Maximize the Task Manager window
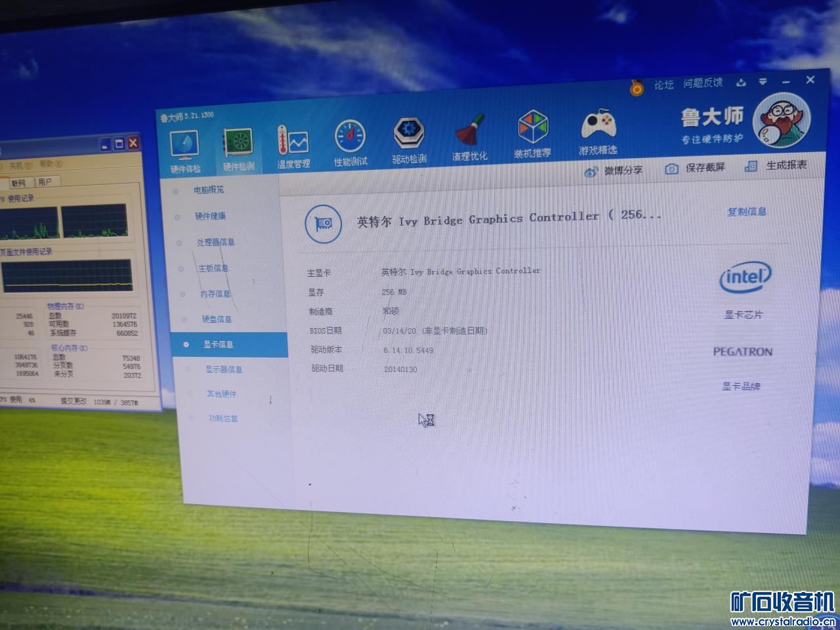 pyautogui.click(x=119, y=144)
